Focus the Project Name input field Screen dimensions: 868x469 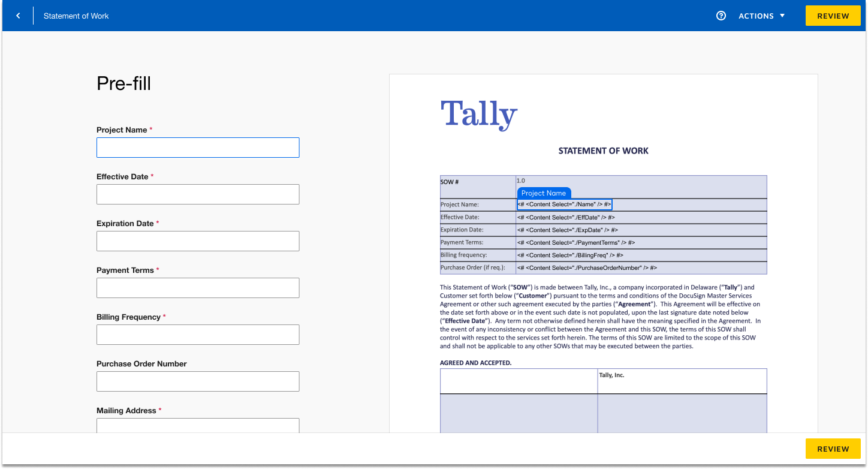coord(198,148)
